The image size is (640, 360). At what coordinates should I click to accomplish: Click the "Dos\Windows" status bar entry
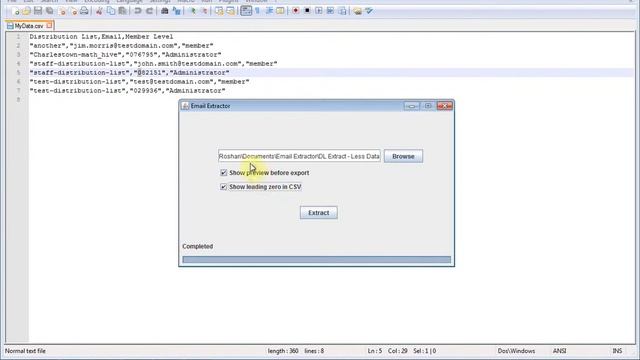coord(516,351)
